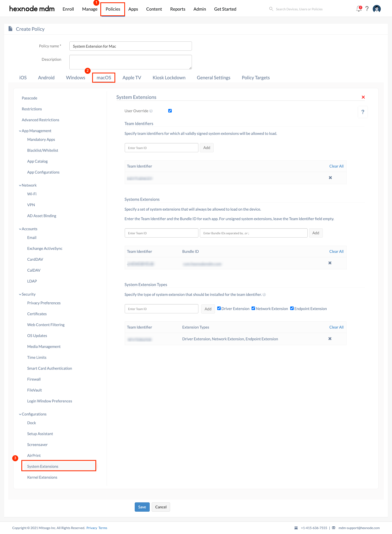392x534 pixels.
Task: Open the user profile avatar
Action: point(377,9)
